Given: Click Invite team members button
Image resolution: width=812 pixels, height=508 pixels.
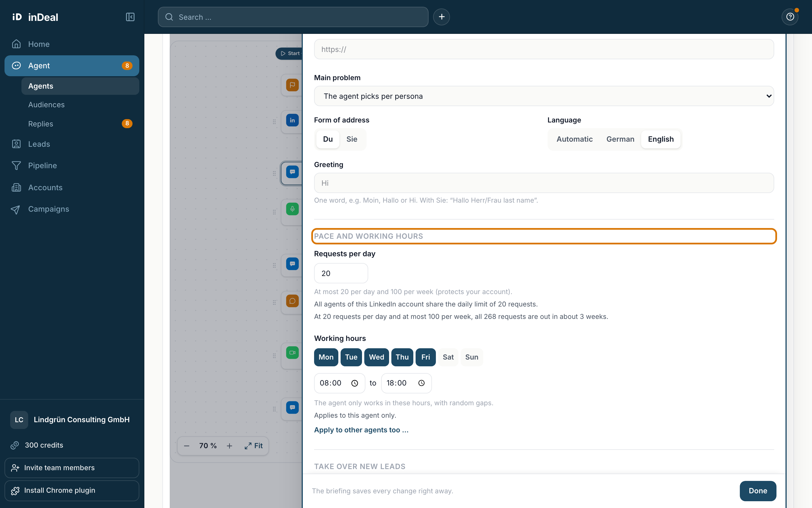Looking at the screenshot, I should click(72, 468).
